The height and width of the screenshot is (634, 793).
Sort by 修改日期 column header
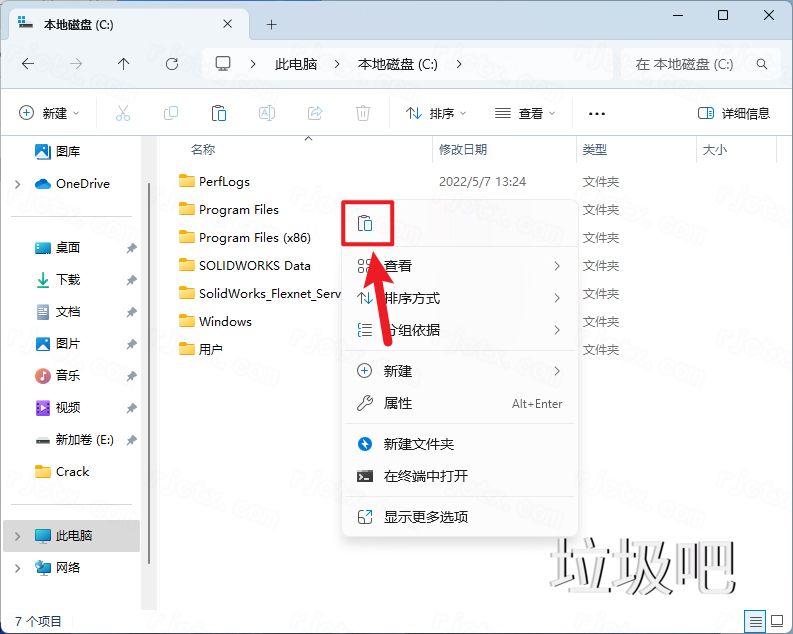(463, 149)
